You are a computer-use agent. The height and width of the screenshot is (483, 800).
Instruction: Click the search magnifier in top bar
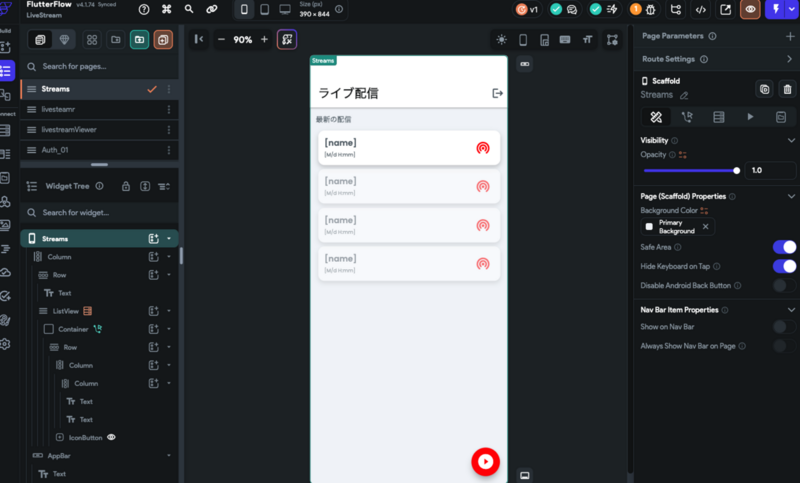coord(189,9)
